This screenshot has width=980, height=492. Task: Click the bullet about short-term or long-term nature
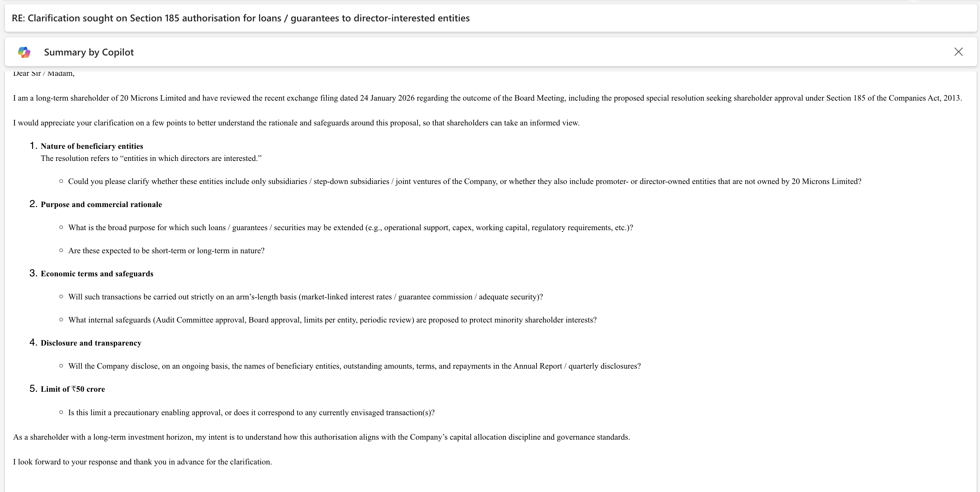click(166, 251)
